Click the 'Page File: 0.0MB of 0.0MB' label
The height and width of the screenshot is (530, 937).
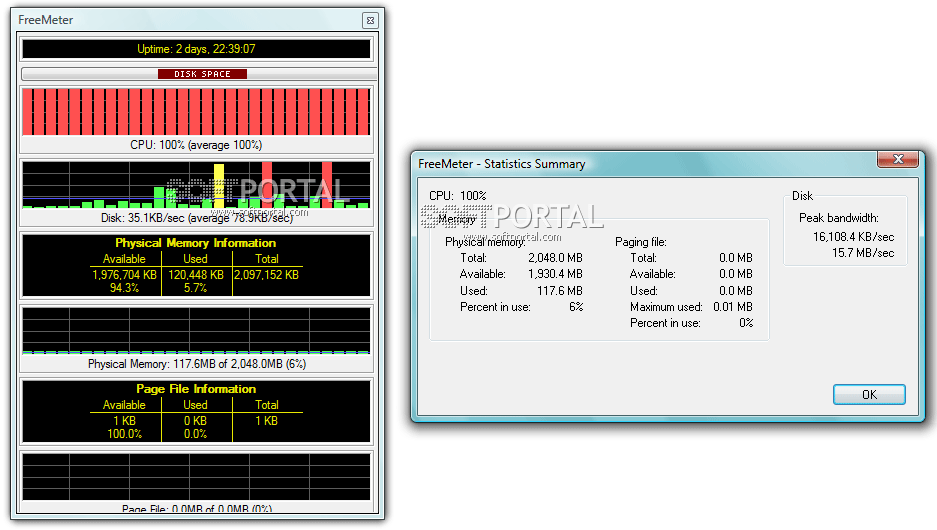click(x=197, y=508)
